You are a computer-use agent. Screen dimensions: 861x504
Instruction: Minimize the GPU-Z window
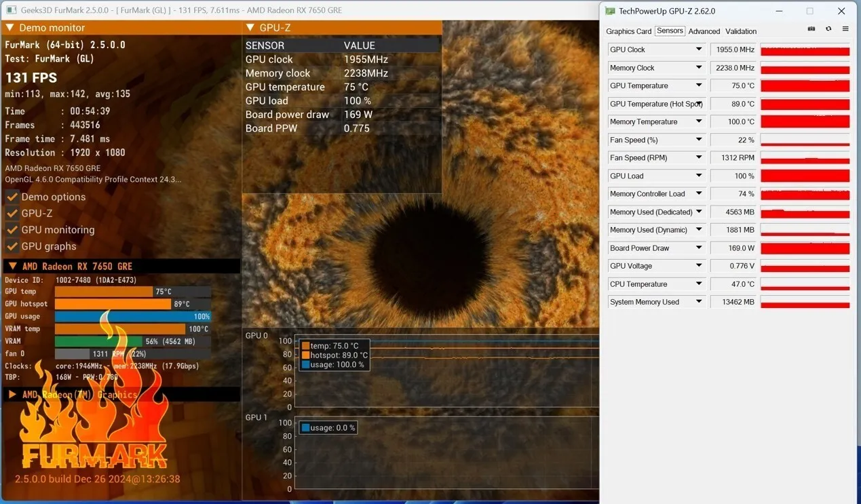pos(779,11)
